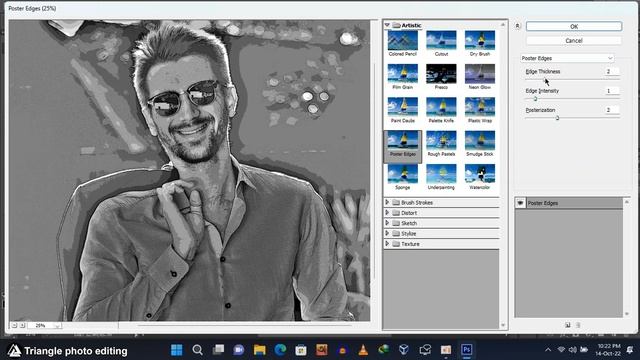Open Windows taskbar Search
This screenshot has height=360, width=640.
coord(198,350)
